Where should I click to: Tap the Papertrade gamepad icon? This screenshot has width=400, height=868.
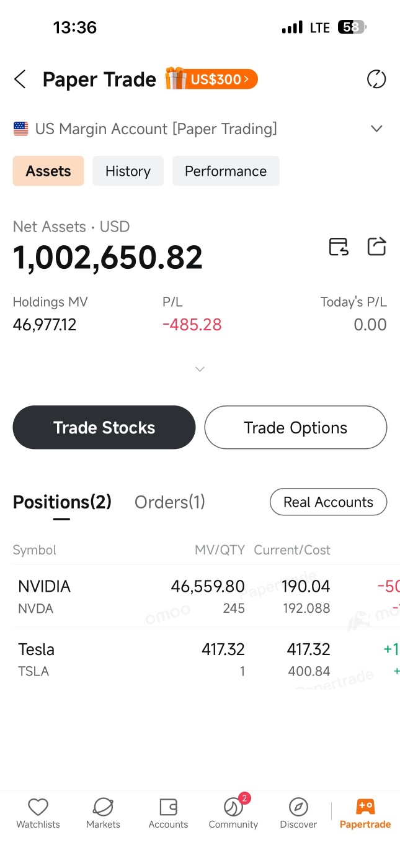(365, 807)
